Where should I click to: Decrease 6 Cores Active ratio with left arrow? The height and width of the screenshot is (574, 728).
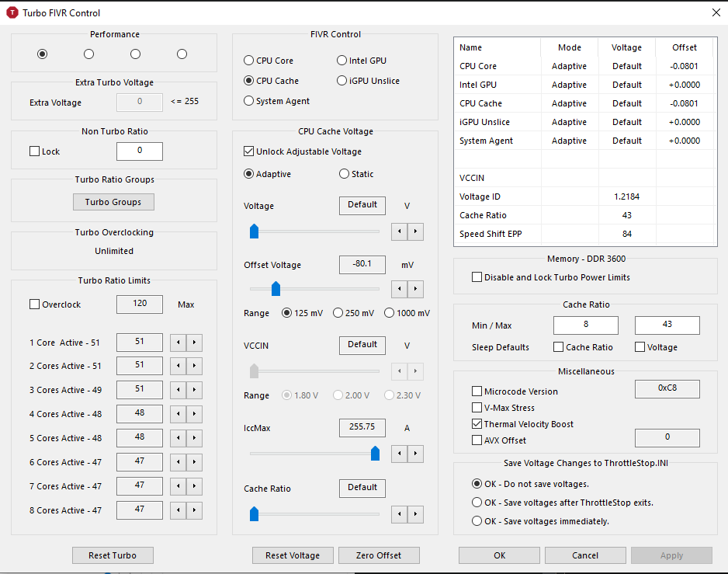click(178, 463)
